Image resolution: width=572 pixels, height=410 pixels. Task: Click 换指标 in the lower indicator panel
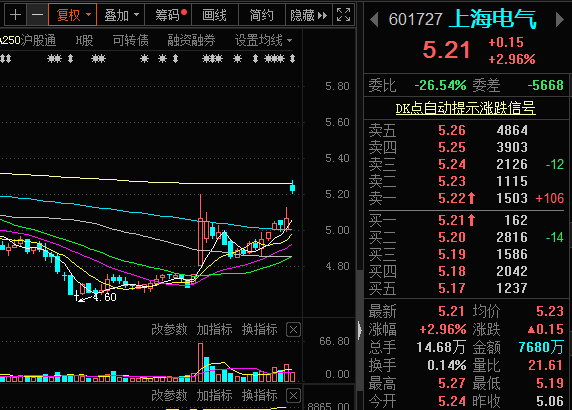coord(260,395)
